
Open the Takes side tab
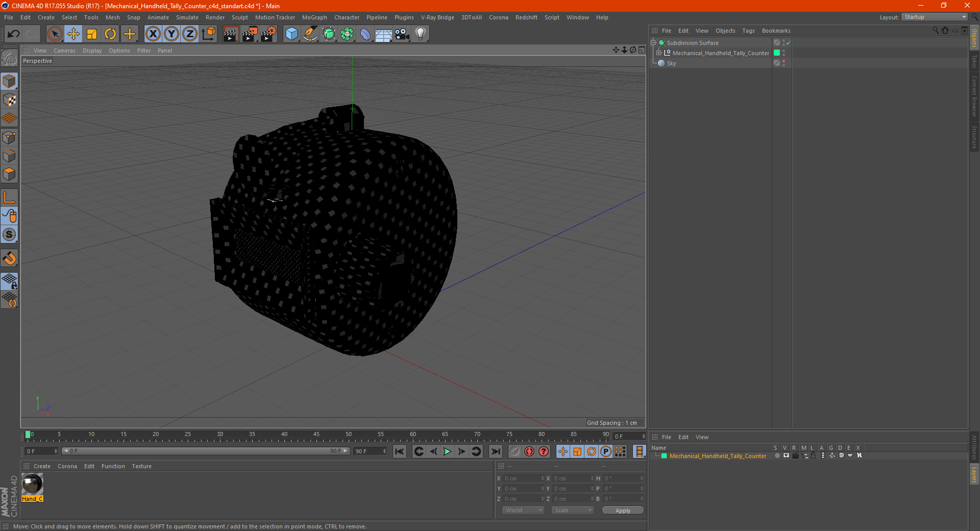(974, 61)
